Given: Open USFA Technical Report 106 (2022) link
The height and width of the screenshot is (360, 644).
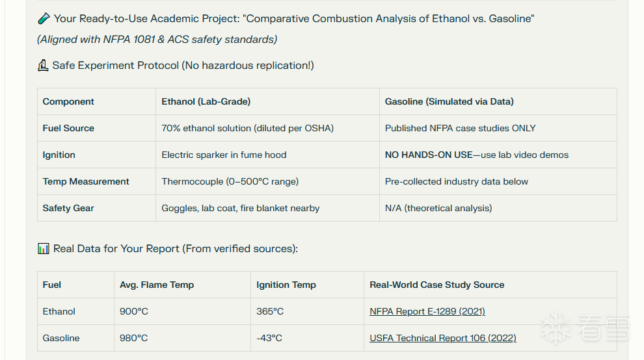Looking at the screenshot, I should 442,338.
